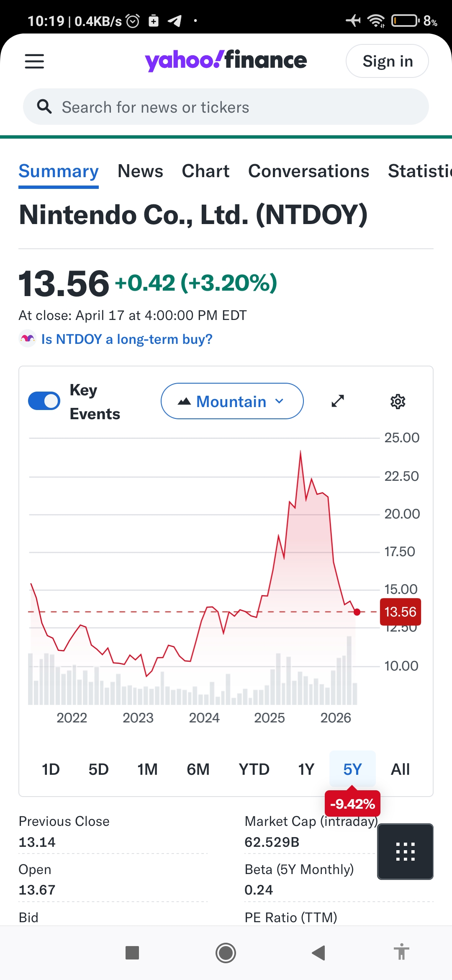
Task: Switch to the News tab
Action: pos(141,171)
